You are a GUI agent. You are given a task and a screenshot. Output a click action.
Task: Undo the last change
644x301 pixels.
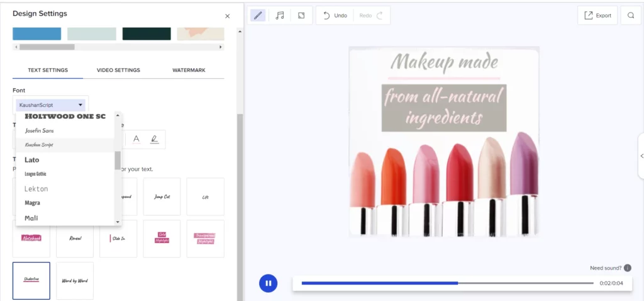[x=335, y=16]
